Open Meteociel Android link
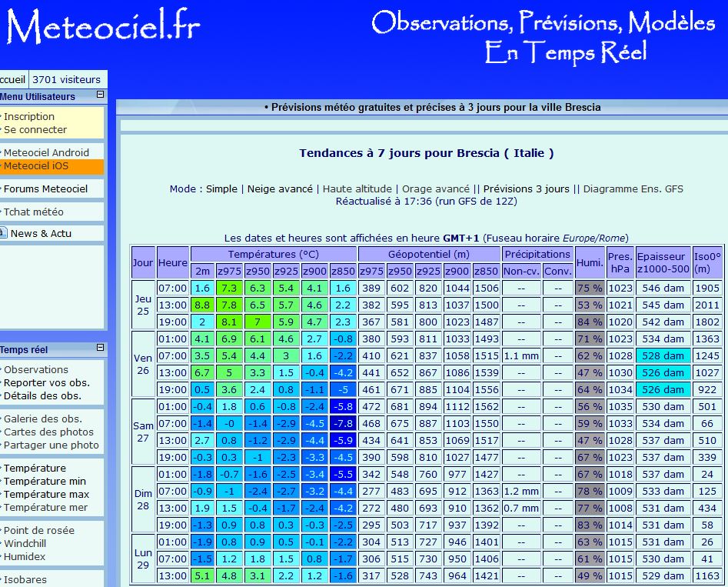Viewport: 728px width, 587px height. point(46,152)
